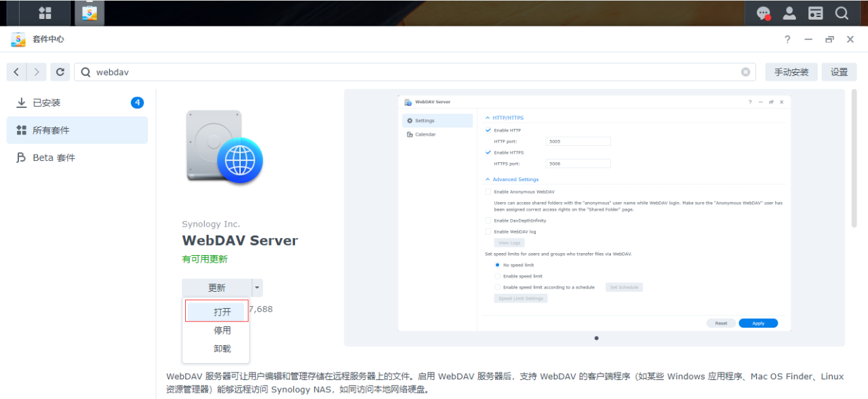Image resolution: width=868 pixels, height=399 pixels.
Task: Click the screenshot carousel dot
Action: click(596, 337)
